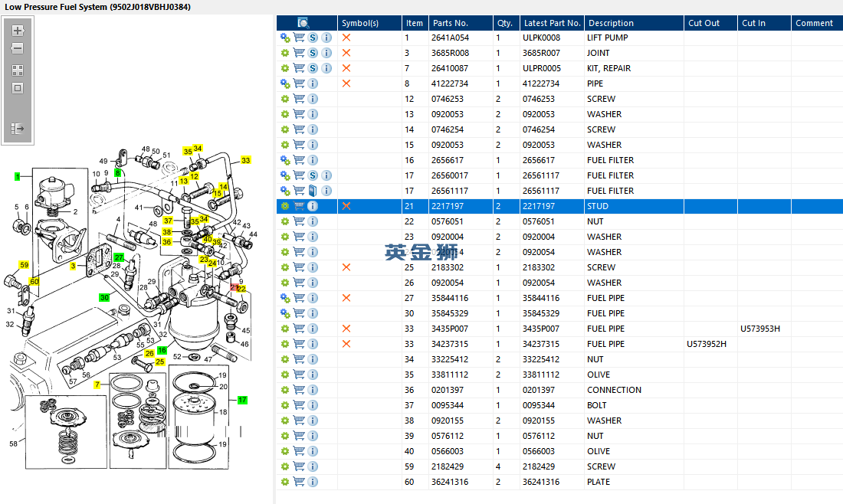Click the CONNECTION description cell
The image size is (843, 504).
pos(614,390)
